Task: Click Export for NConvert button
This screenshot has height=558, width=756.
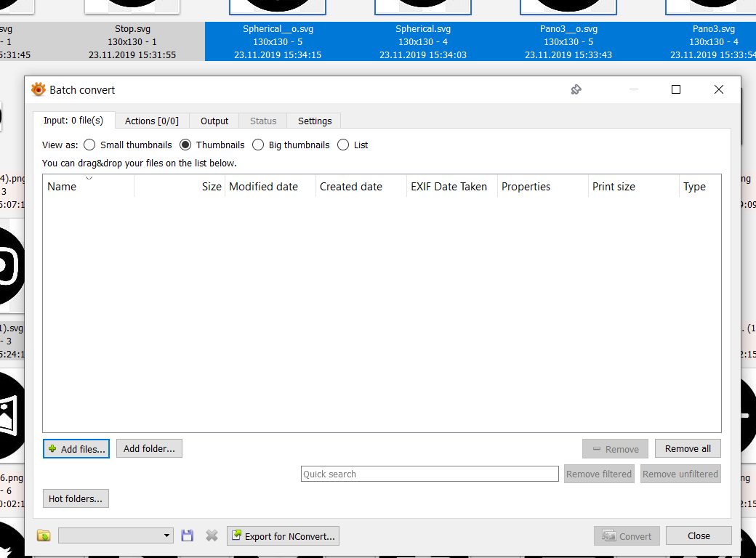Action: (x=283, y=535)
